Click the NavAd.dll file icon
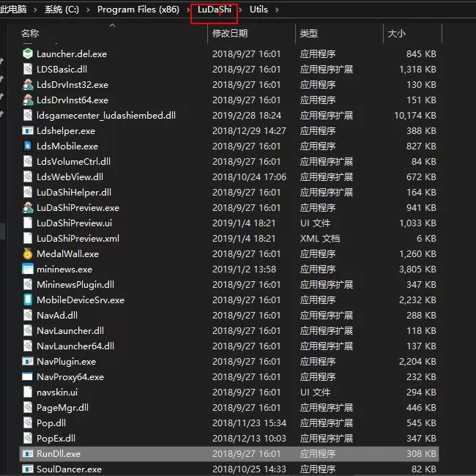476x476 pixels. pos(28,315)
